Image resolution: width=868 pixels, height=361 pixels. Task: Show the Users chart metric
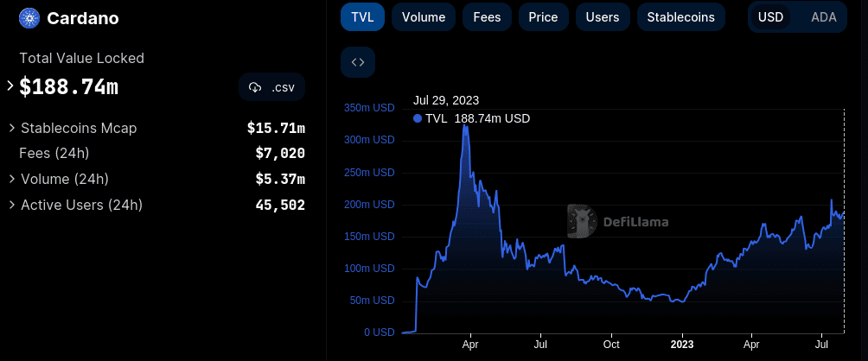(602, 17)
